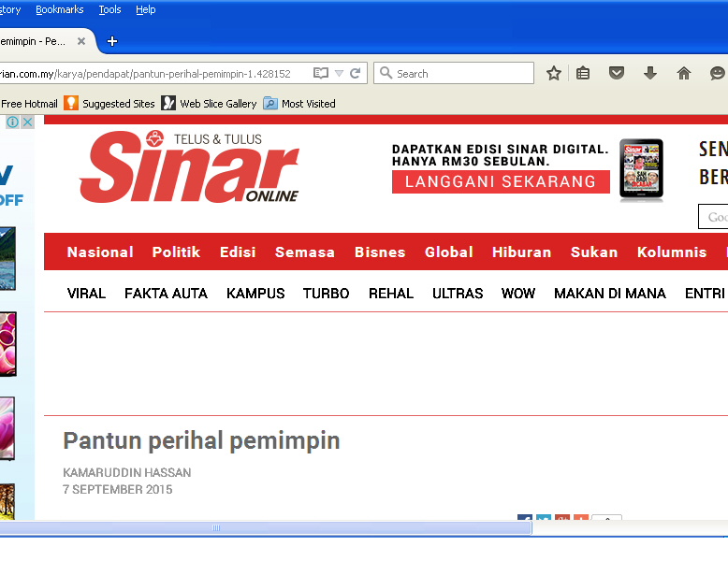The width and height of the screenshot is (728, 561).
Task: Click the horizontal scrollbar thumb
Action: pos(266,527)
